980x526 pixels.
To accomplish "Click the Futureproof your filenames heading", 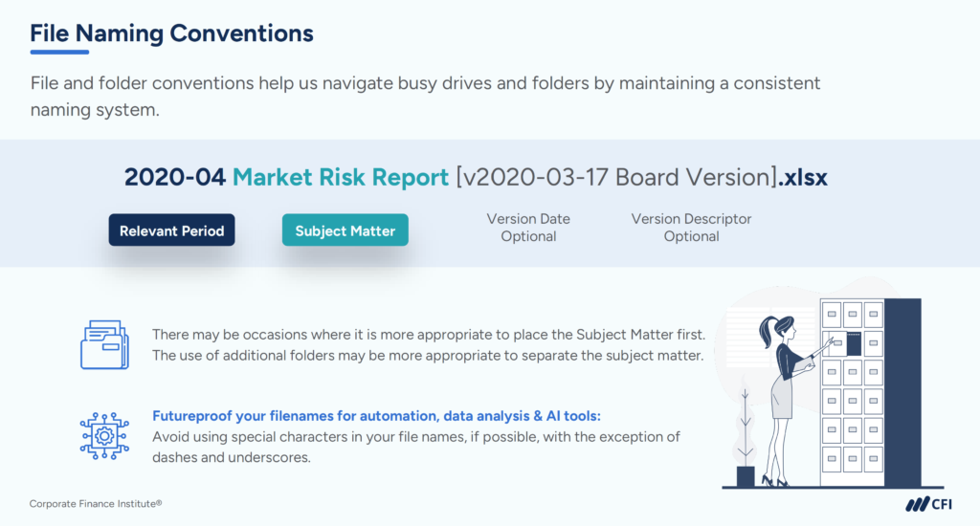I will pyautogui.click(x=376, y=416).
